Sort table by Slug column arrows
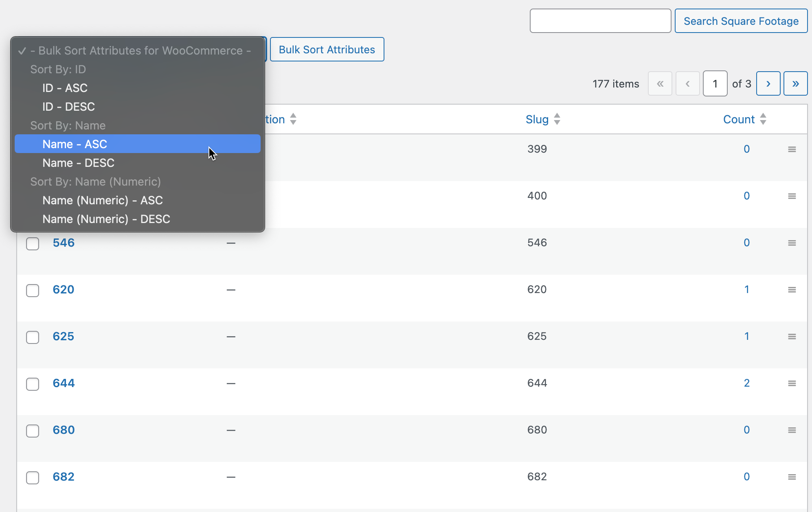 (x=557, y=119)
